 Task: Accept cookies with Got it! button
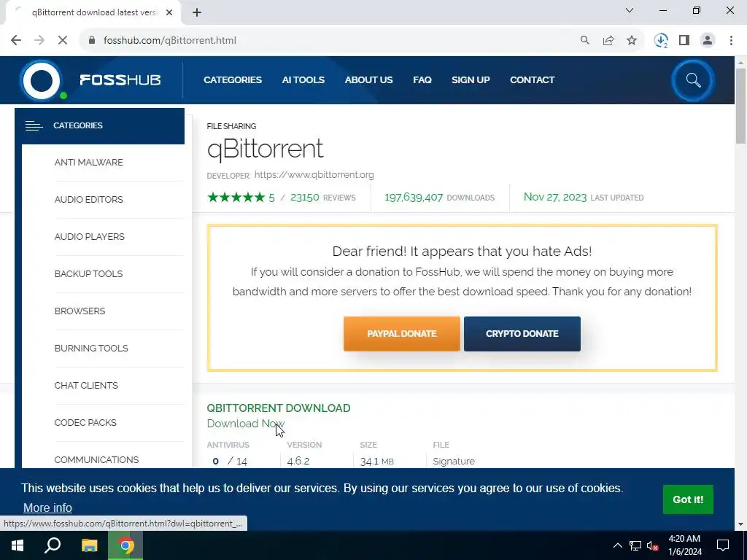point(688,499)
